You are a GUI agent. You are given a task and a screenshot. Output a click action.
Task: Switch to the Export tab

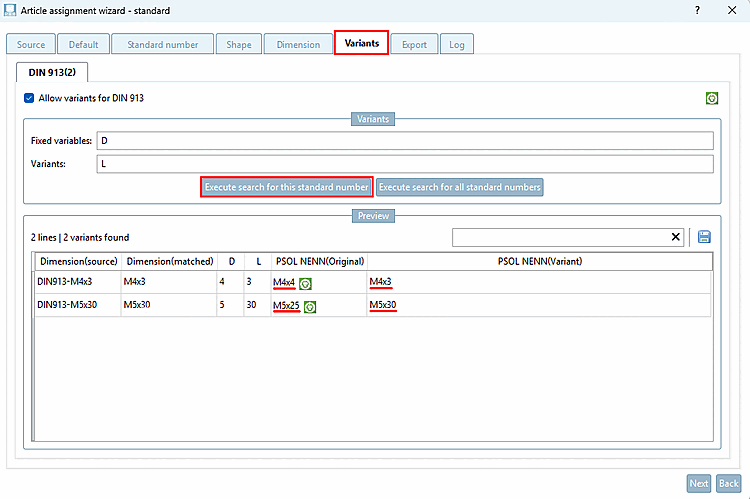tap(414, 44)
